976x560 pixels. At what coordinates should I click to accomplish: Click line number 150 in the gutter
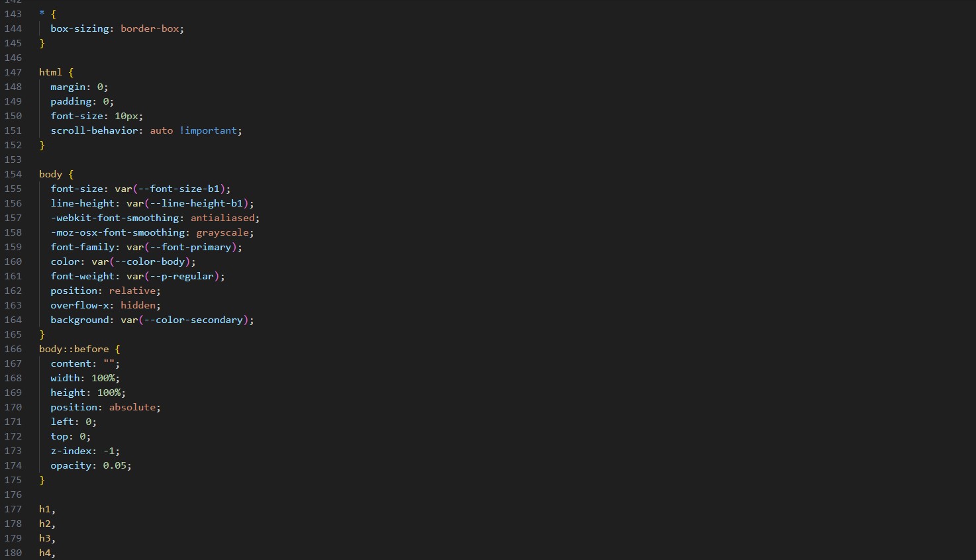point(13,116)
